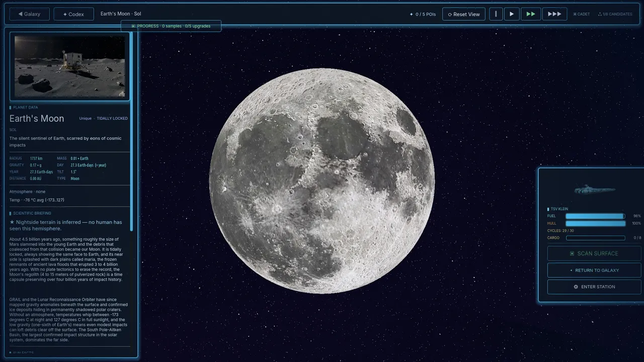Viewport: 644px width, 362px height.
Task: Click the info panel scrollbar
Action: [x=131, y=131]
